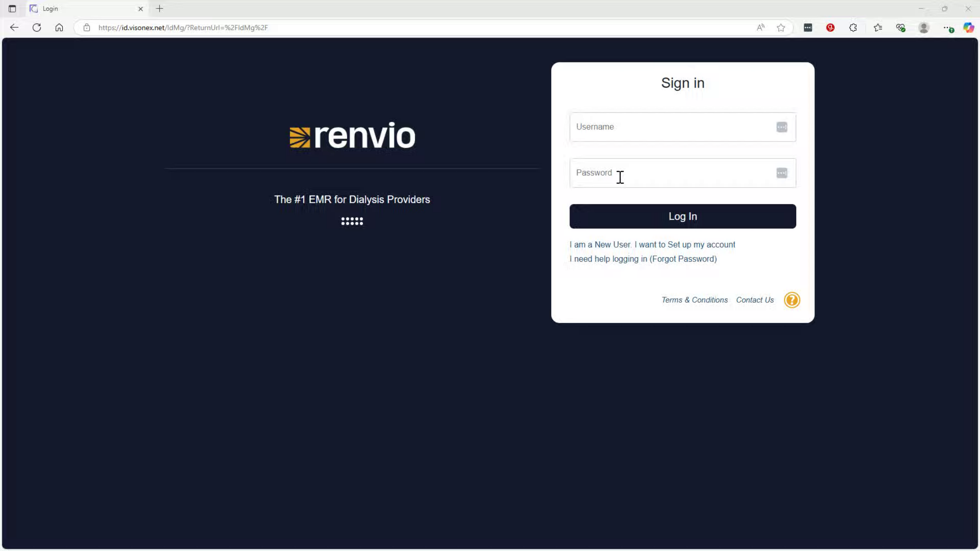Open the red Grammarly-style extension icon
The height and width of the screenshot is (551, 980).
click(830, 27)
